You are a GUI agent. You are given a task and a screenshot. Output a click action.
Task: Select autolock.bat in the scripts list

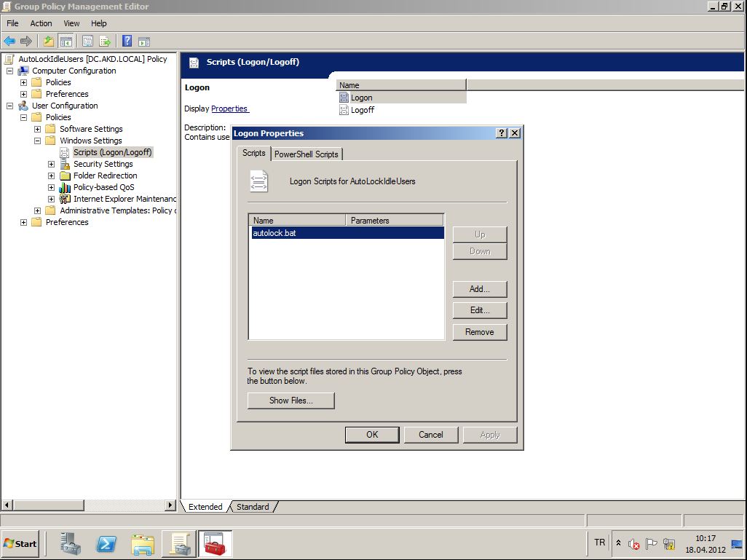(347, 233)
